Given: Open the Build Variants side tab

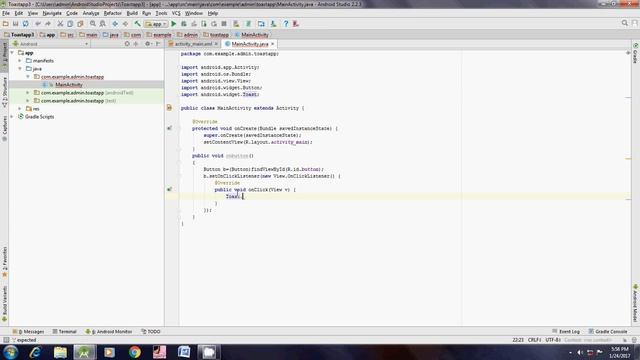Looking at the screenshot, I should coord(4,304).
